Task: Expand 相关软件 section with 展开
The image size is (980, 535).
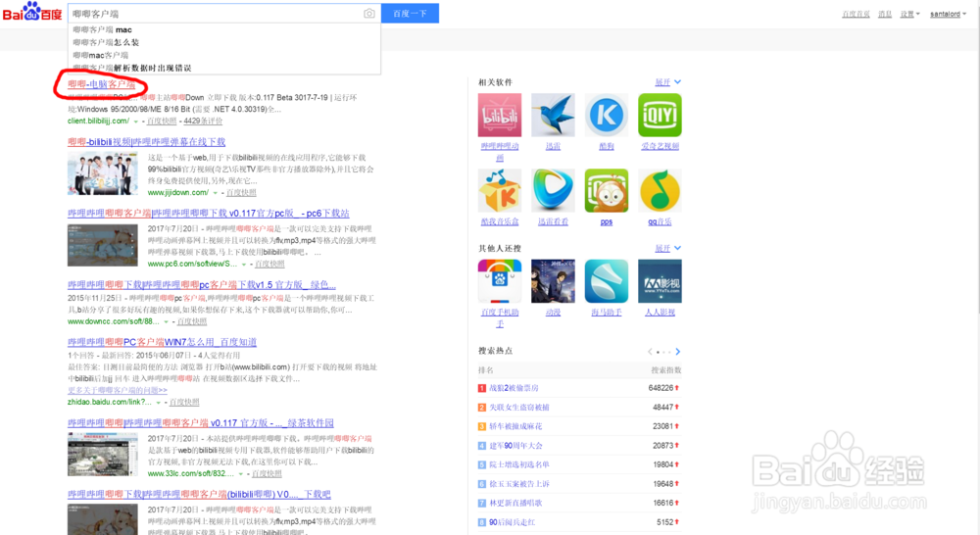Action: click(x=667, y=82)
